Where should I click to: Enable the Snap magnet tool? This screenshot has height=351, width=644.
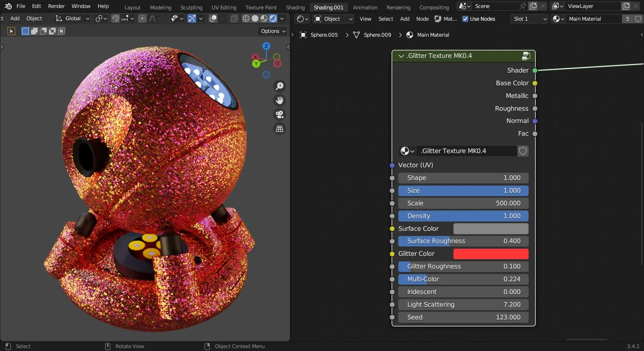click(x=115, y=18)
